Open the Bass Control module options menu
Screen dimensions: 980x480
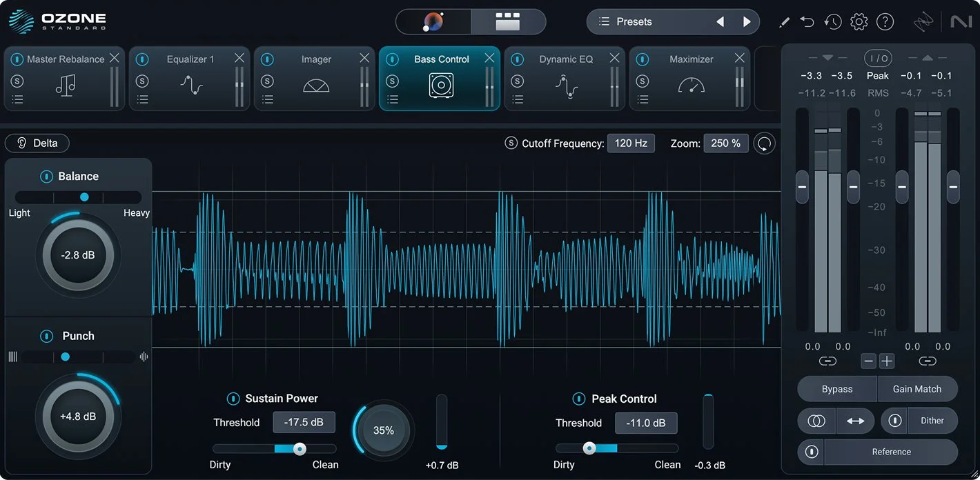393,99
